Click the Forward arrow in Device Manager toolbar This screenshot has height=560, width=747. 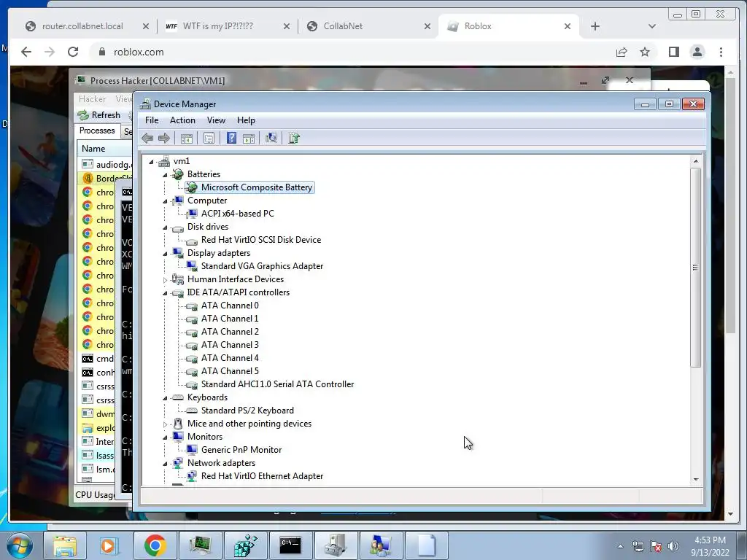pyautogui.click(x=164, y=138)
